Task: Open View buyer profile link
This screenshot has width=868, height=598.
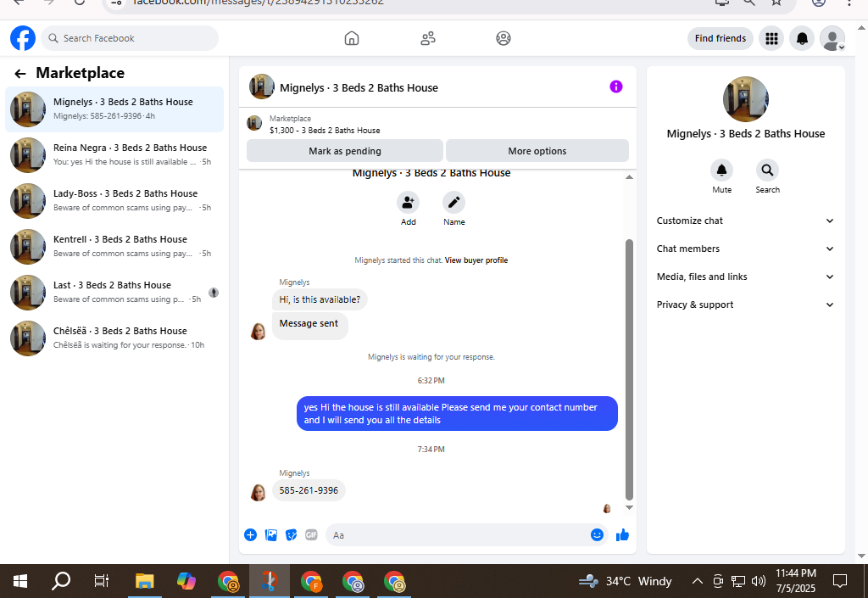Action: [x=476, y=260]
